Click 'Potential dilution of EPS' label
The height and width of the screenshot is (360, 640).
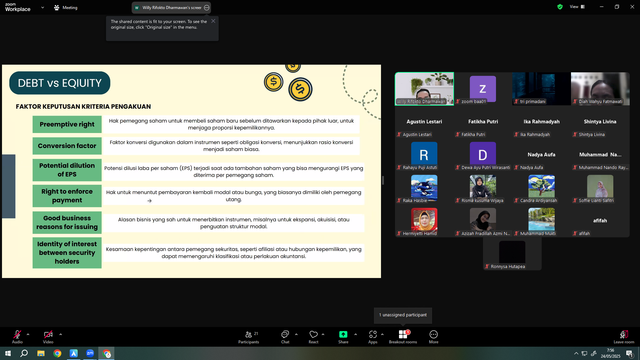point(67,170)
